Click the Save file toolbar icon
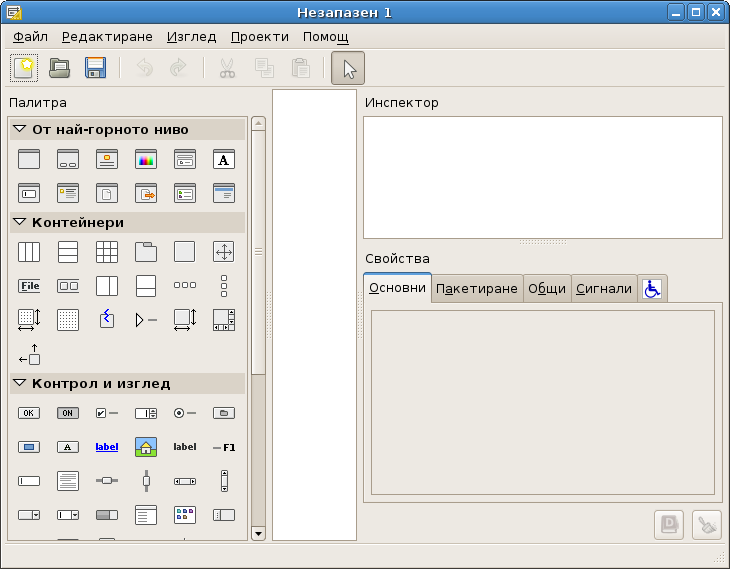730x569 pixels. [x=95, y=68]
